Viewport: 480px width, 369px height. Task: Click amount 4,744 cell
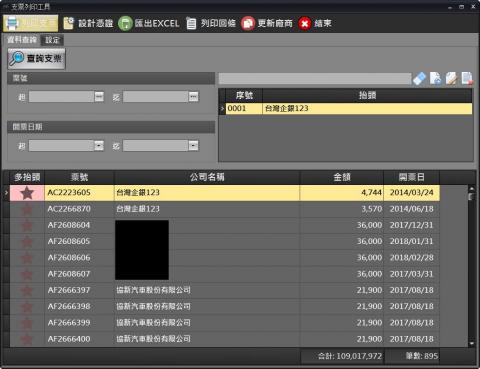tap(342, 193)
